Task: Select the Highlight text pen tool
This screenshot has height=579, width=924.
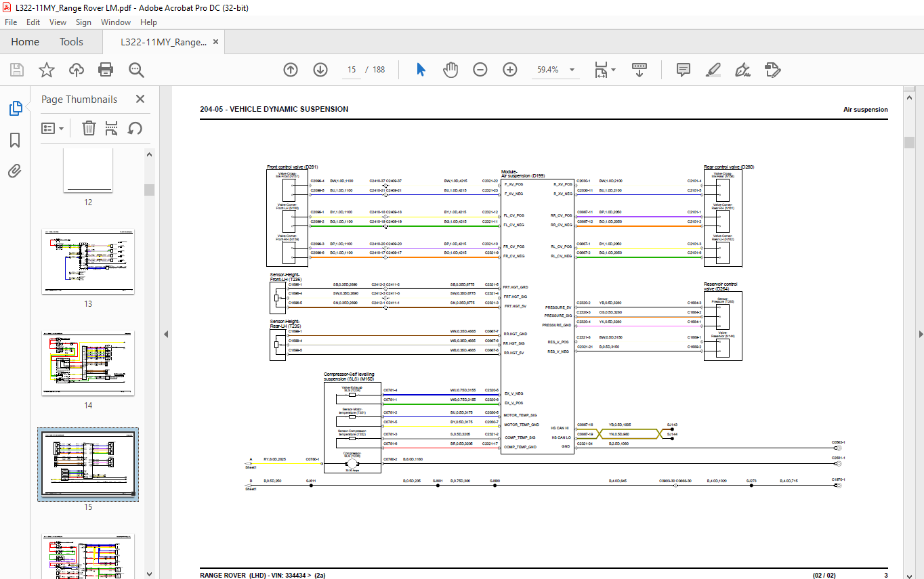Action: [x=713, y=70]
